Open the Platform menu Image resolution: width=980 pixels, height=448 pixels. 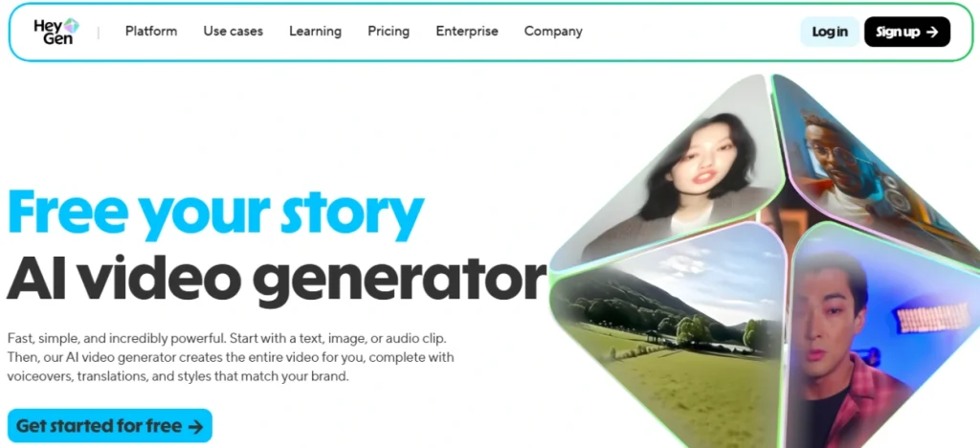pyautogui.click(x=151, y=32)
